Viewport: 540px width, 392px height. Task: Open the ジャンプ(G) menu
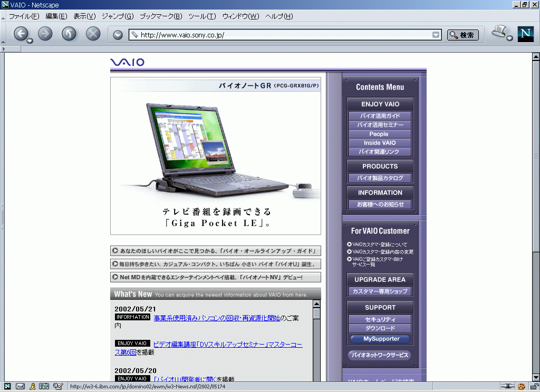point(118,16)
